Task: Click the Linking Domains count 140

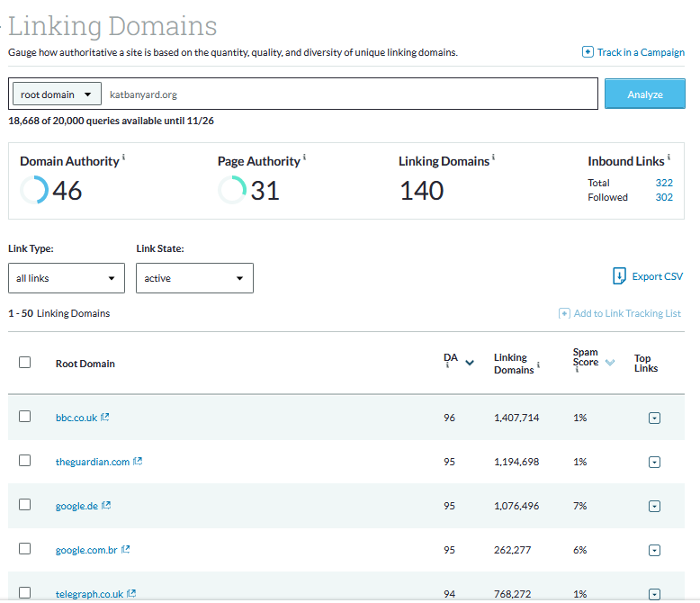Action: point(421,191)
